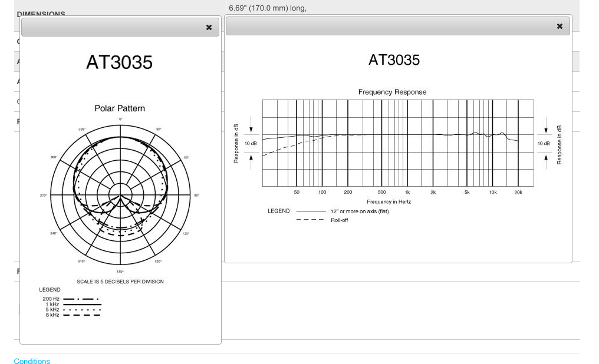
Task: Click the AT3035 frequency response graph
Action: (x=398, y=144)
